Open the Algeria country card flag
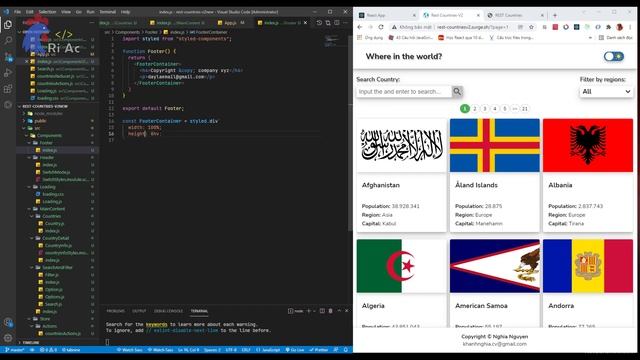The image size is (640, 360). coord(402,266)
